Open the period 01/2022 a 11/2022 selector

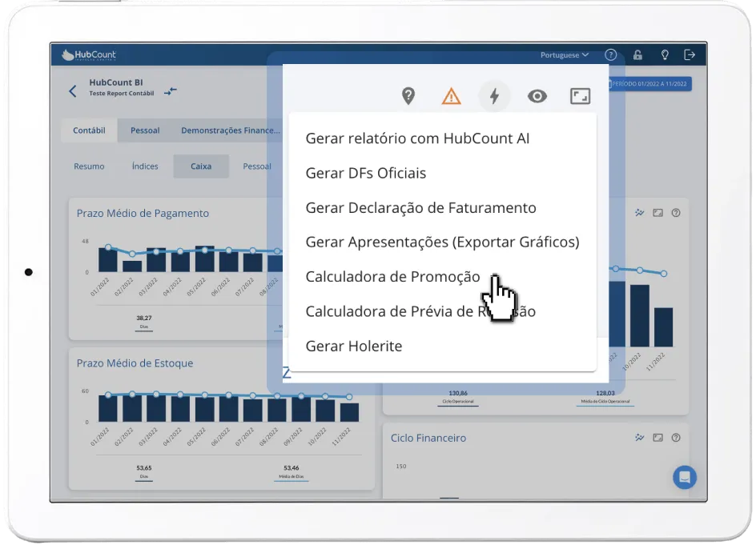click(x=649, y=84)
